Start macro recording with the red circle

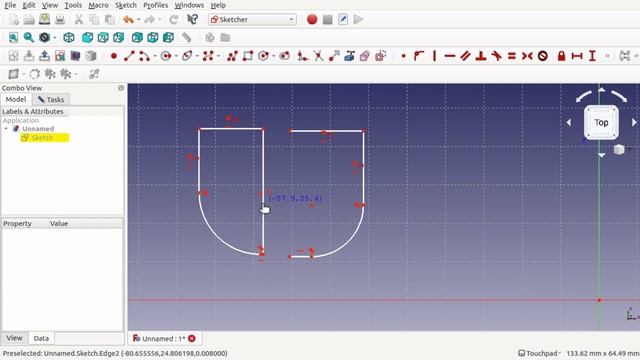pyautogui.click(x=312, y=19)
